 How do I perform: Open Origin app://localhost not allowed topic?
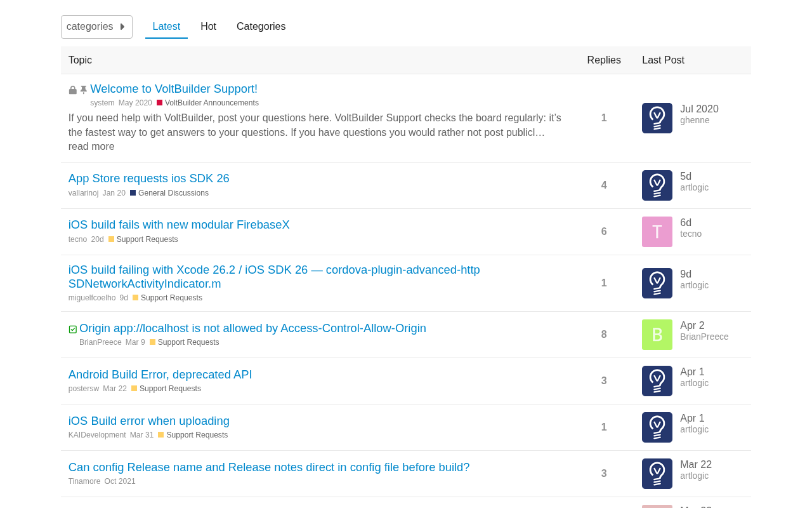(252, 328)
